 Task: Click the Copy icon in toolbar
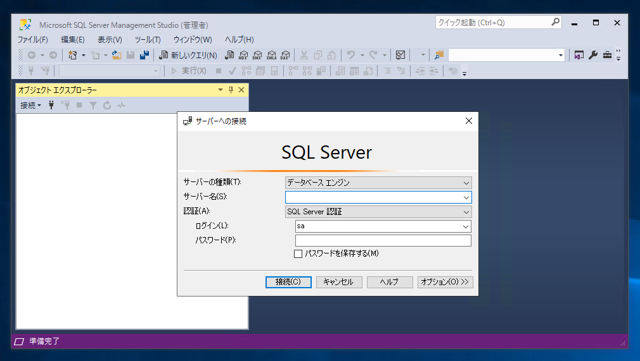pos(318,55)
